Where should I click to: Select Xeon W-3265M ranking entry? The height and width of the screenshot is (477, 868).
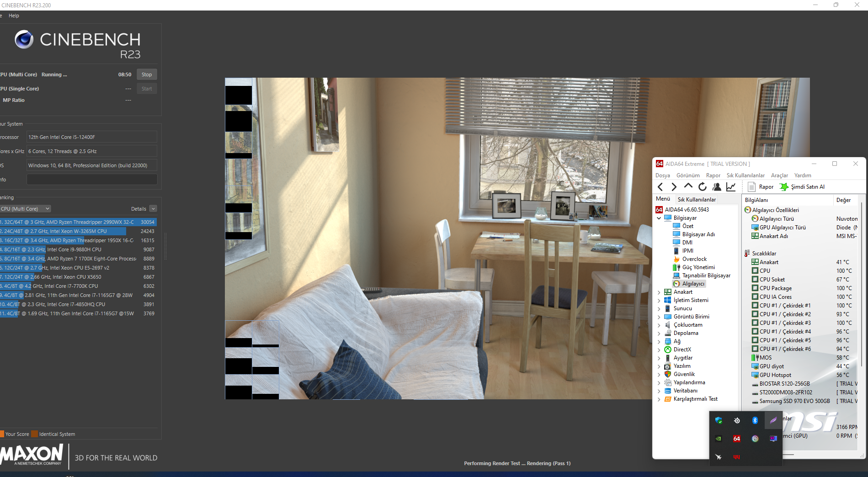click(78, 231)
